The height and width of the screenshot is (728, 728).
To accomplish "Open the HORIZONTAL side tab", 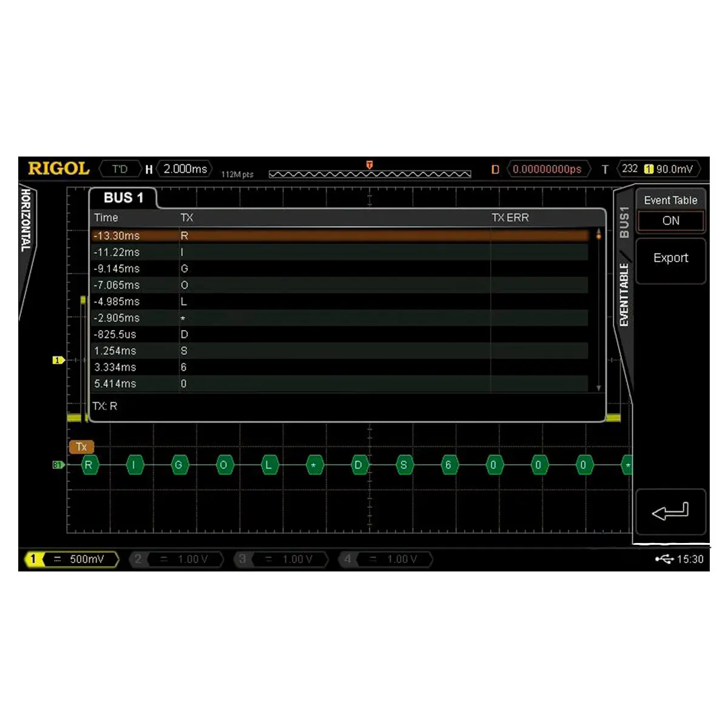I will coord(26,220).
